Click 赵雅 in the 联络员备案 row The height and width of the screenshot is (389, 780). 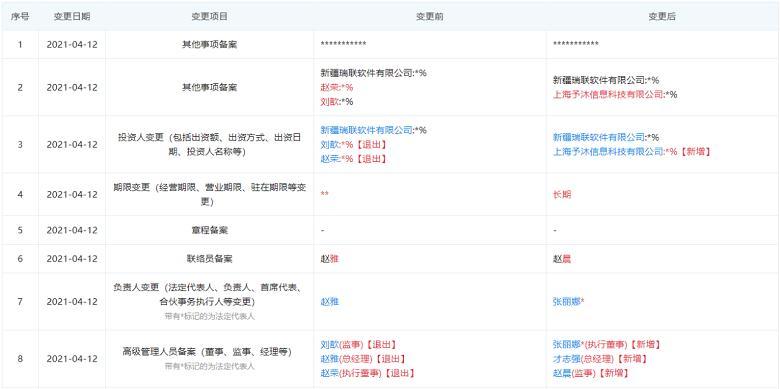[330, 259]
